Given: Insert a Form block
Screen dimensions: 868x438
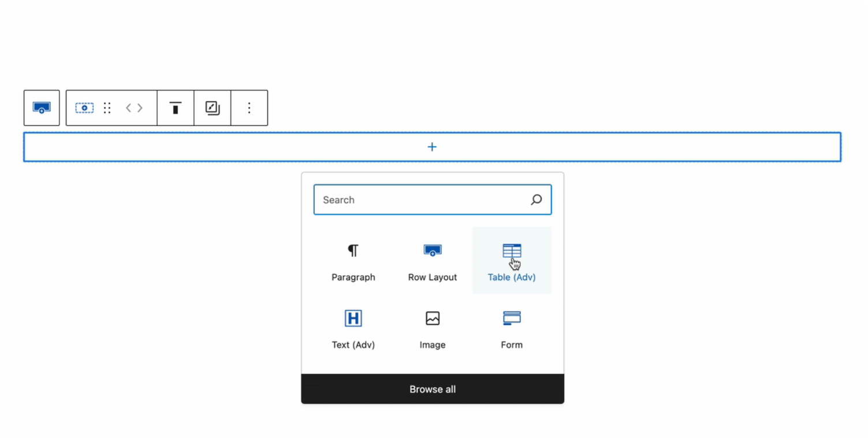Looking at the screenshot, I should [512, 318].
